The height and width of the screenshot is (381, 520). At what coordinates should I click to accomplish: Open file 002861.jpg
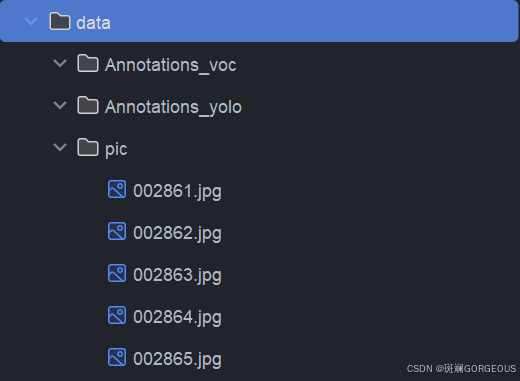tap(177, 191)
